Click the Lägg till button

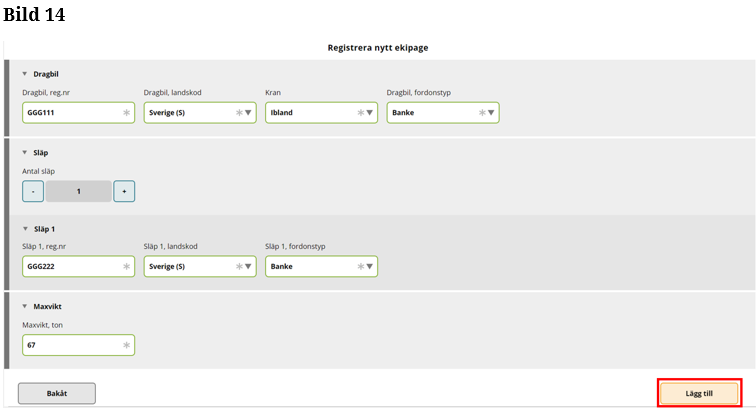pos(699,393)
